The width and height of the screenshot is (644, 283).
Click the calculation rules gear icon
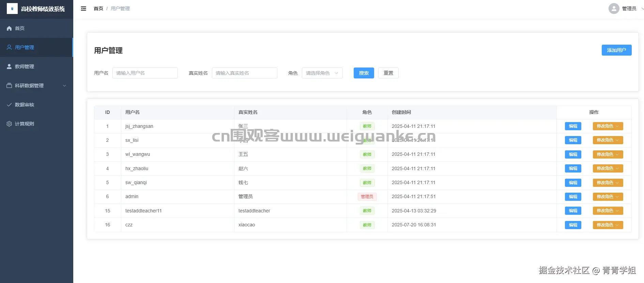[9, 124]
